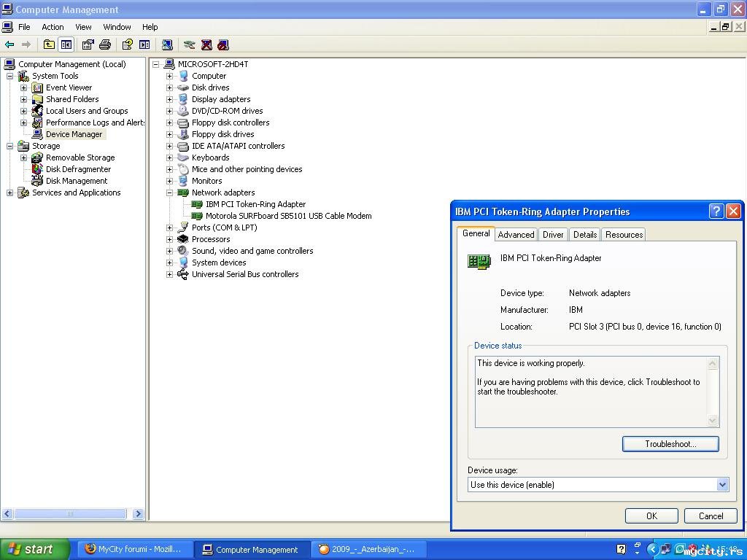The image size is (747, 560).
Task: Click the Computer Management taskbar button
Action: tap(252, 550)
